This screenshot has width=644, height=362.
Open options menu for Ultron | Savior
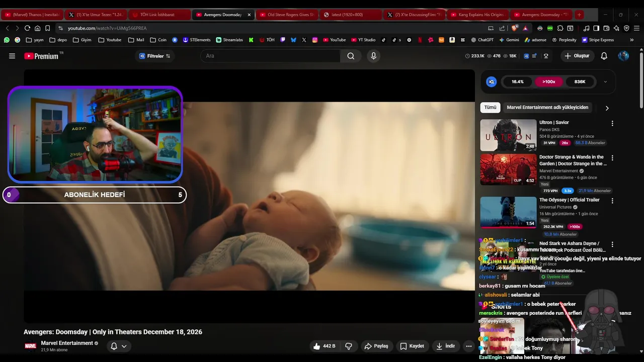coord(612,123)
